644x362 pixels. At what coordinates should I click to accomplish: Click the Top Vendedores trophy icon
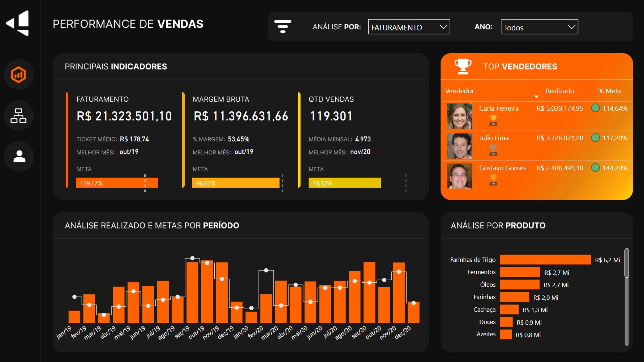[463, 67]
